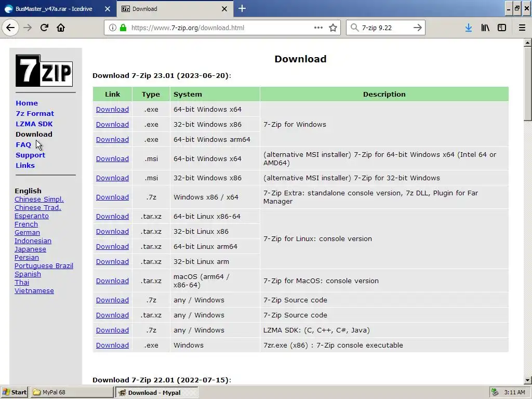Download the 32-bit Windows x86 .msi
This screenshot has width=532, height=399.
(112, 178)
